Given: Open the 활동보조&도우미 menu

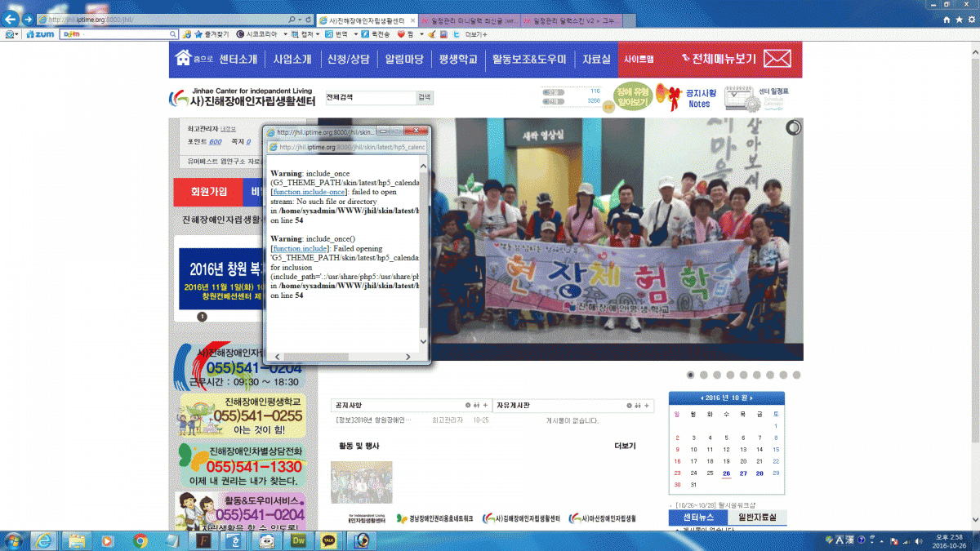Looking at the screenshot, I should pos(528,59).
